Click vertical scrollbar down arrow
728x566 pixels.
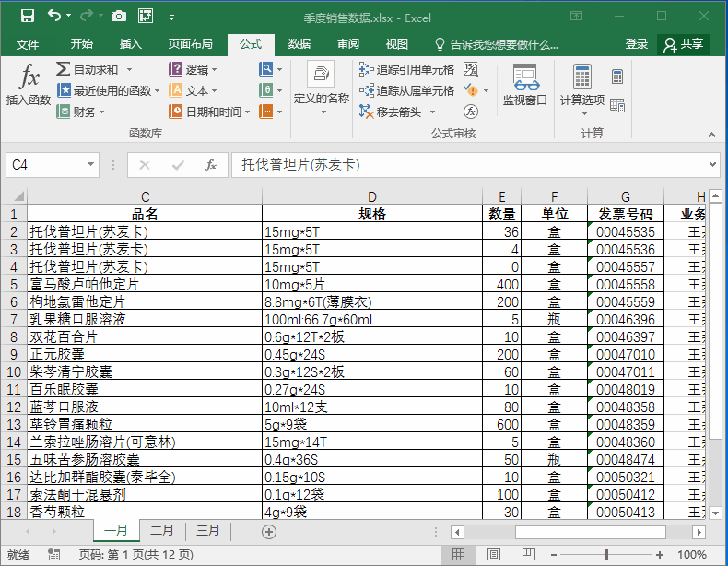tap(715, 513)
